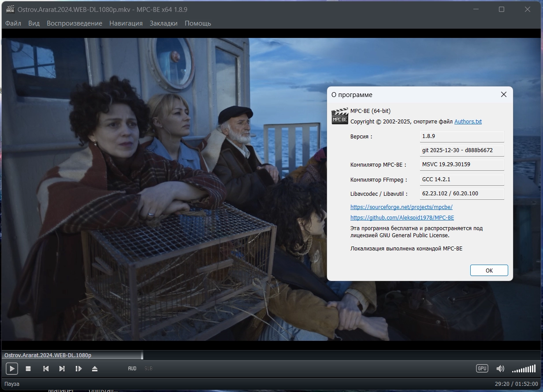Click the Пауза status text
This screenshot has height=392, width=543.
click(12, 384)
